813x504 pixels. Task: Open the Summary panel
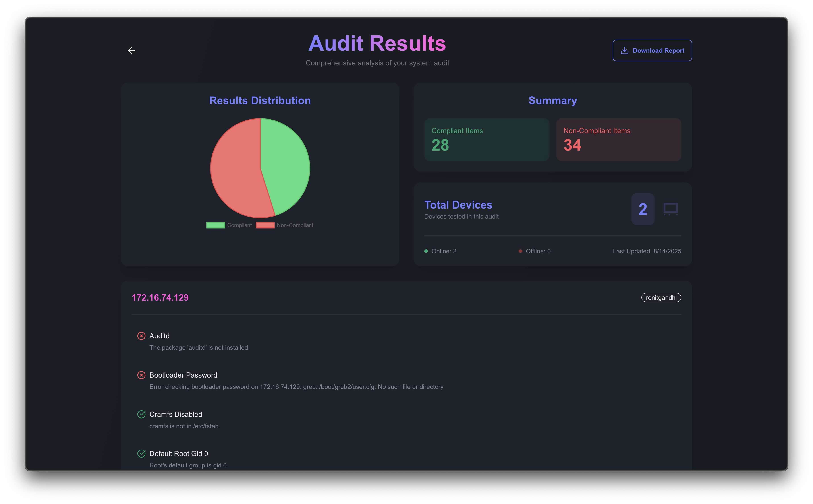pos(552,101)
